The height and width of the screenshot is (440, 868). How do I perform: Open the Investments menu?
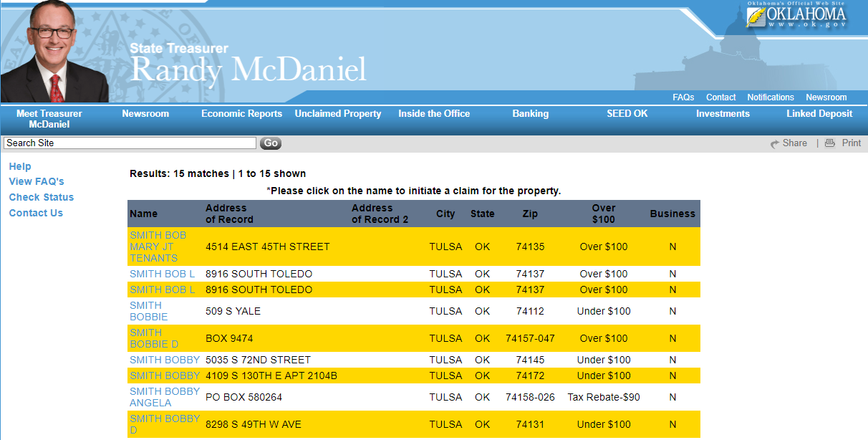click(x=723, y=113)
